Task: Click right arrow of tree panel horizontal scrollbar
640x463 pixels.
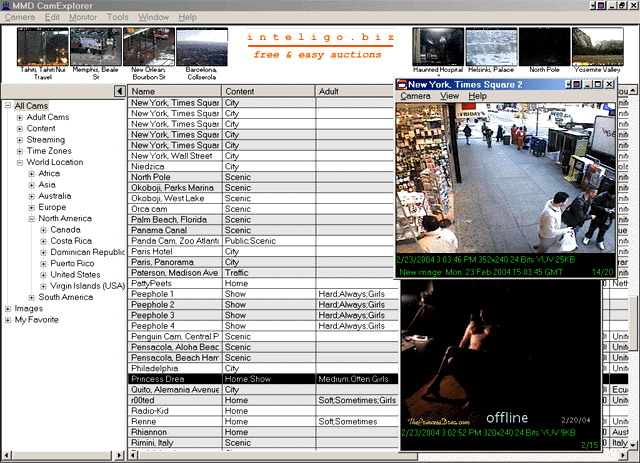Action: click(x=120, y=455)
